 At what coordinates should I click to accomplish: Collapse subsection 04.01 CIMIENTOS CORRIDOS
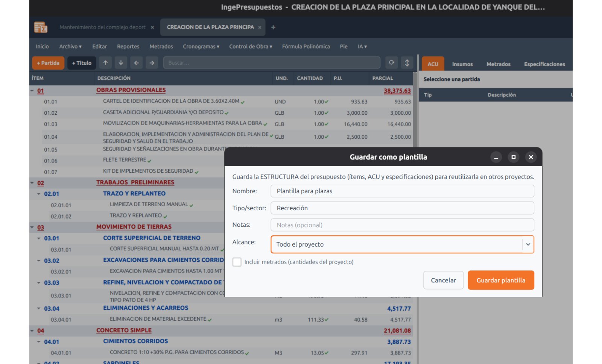pyautogui.click(x=39, y=342)
